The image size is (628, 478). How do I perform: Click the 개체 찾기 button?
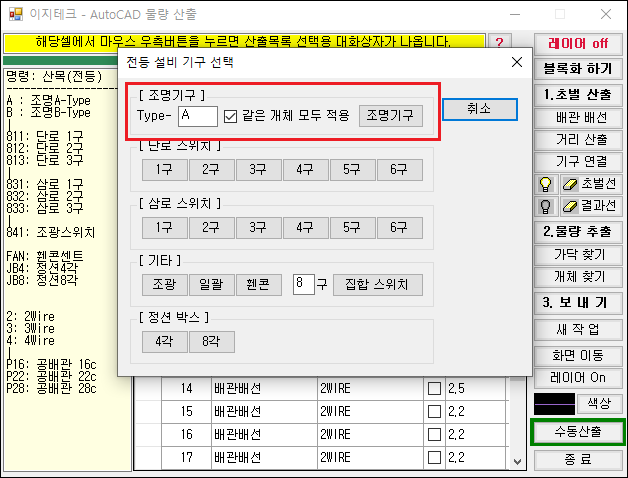[x=578, y=277]
